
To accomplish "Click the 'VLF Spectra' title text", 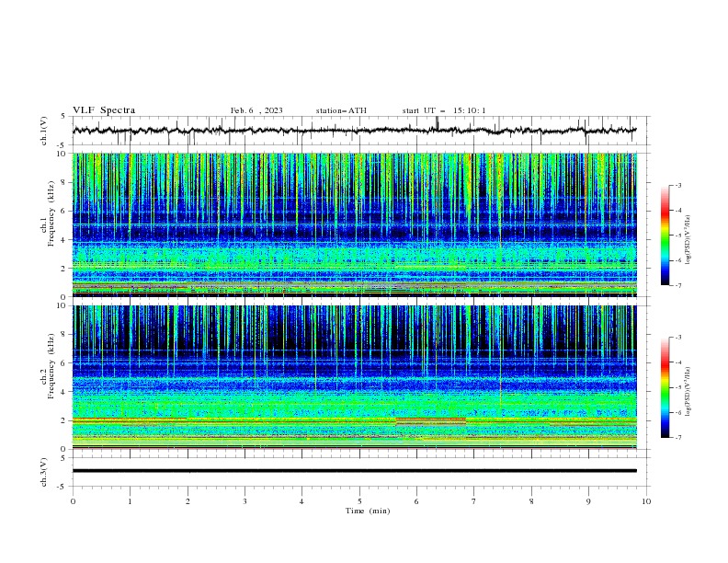I will [104, 110].
